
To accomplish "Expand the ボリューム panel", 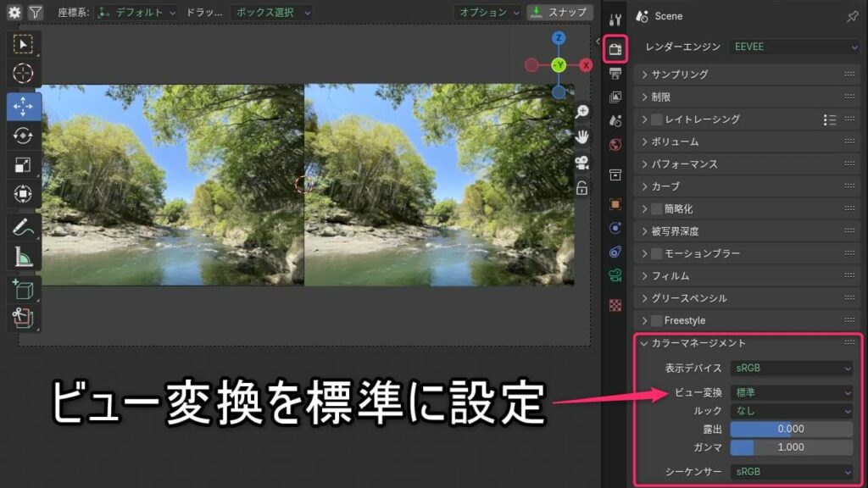I will point(748,141).
